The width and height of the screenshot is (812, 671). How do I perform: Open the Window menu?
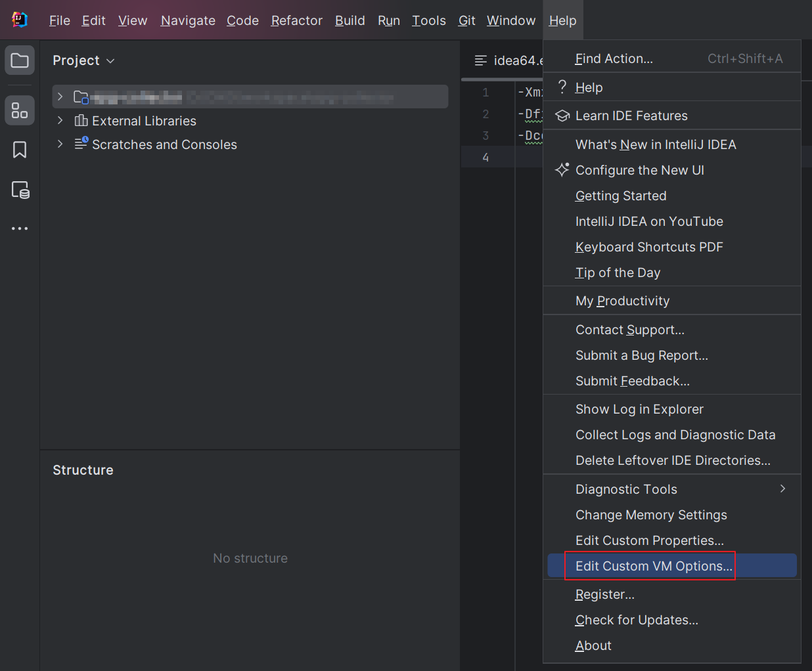pyautogui.click(x=511, y=20)
